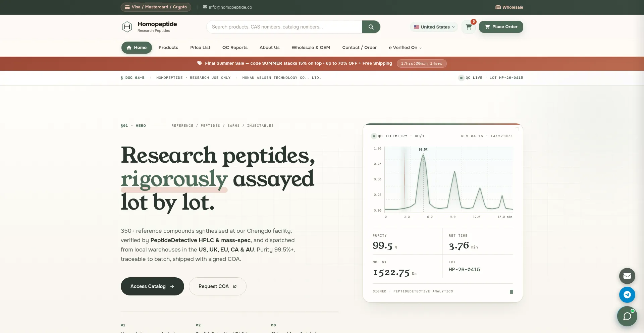Open Wholesale & OEM page
Image resolution: width=644 pixels, height=333 pixels.
311,48
